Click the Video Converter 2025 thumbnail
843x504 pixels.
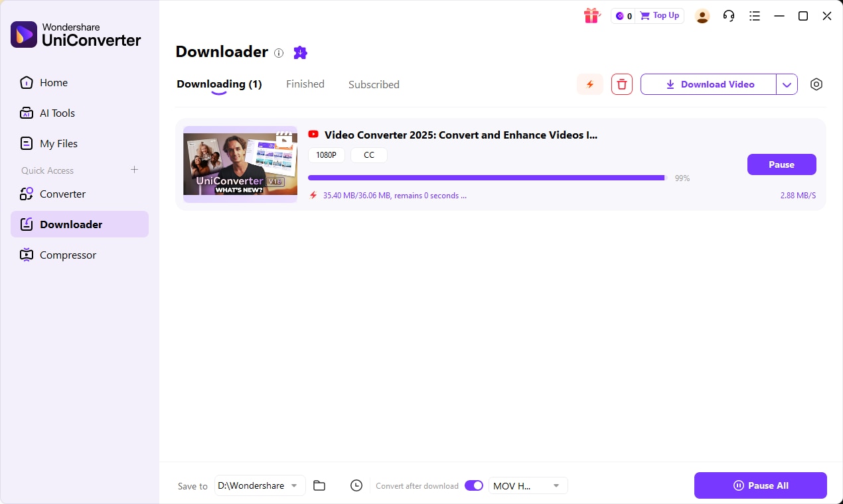[x=240, y=164]
